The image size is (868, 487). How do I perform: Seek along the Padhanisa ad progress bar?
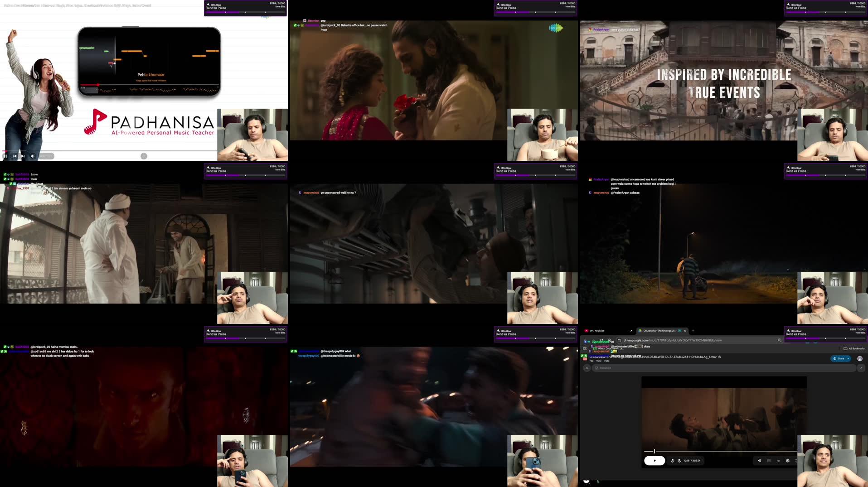click(109, 151)
